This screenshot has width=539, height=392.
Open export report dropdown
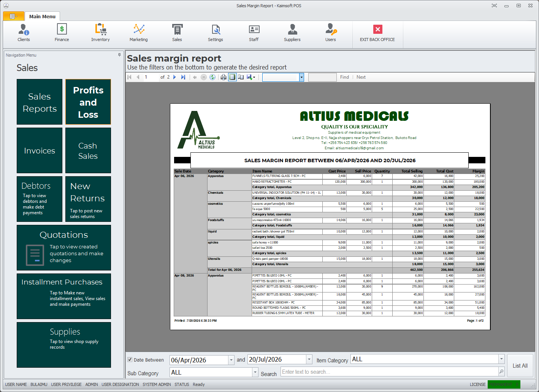tap(251, 77)
